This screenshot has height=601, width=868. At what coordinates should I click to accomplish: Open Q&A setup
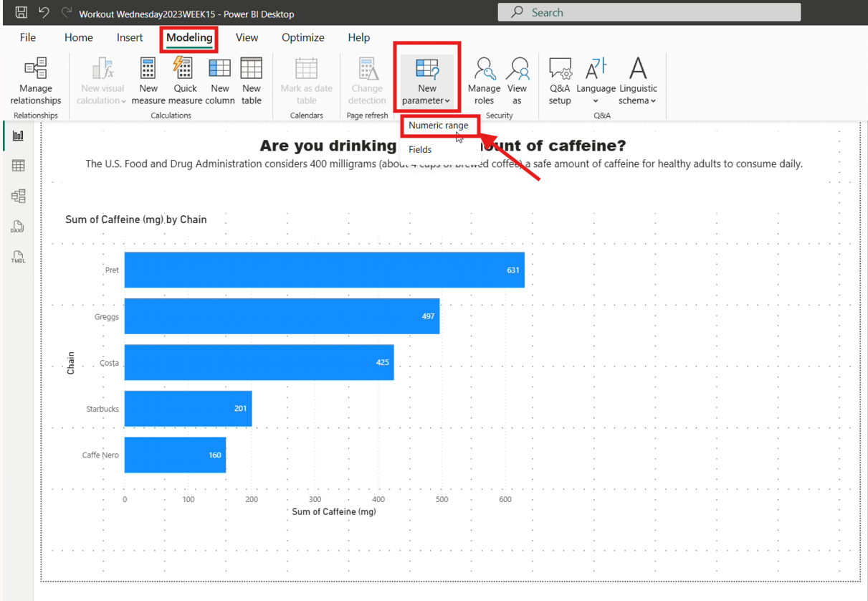[x=560, y=81]
